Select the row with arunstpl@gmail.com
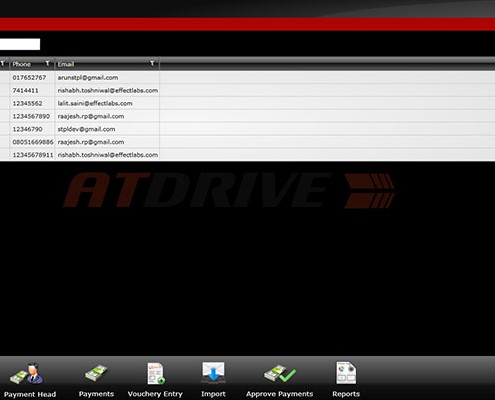Image resolution: width=495 pixels, height=400 pixels. point(247,77)
